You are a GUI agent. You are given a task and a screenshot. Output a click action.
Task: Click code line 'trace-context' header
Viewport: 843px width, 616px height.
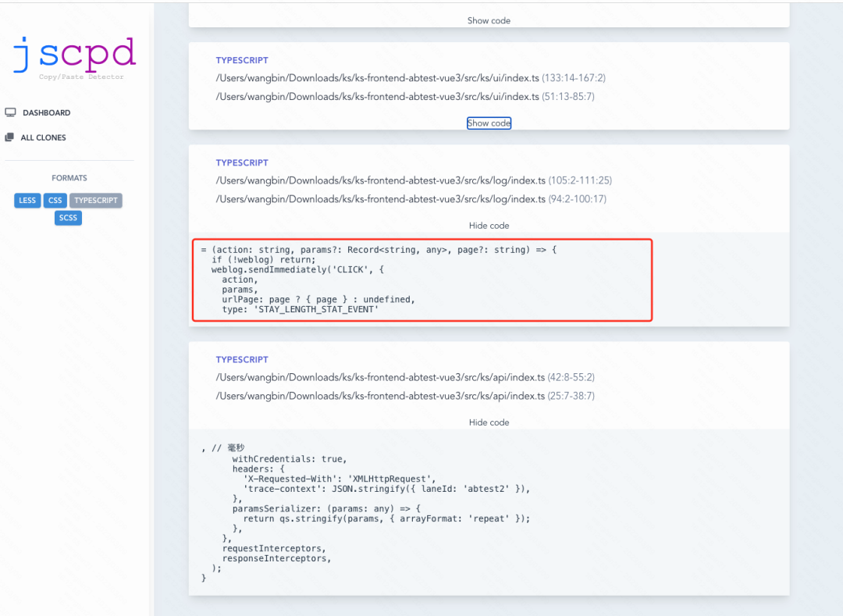tap(386, 489)
